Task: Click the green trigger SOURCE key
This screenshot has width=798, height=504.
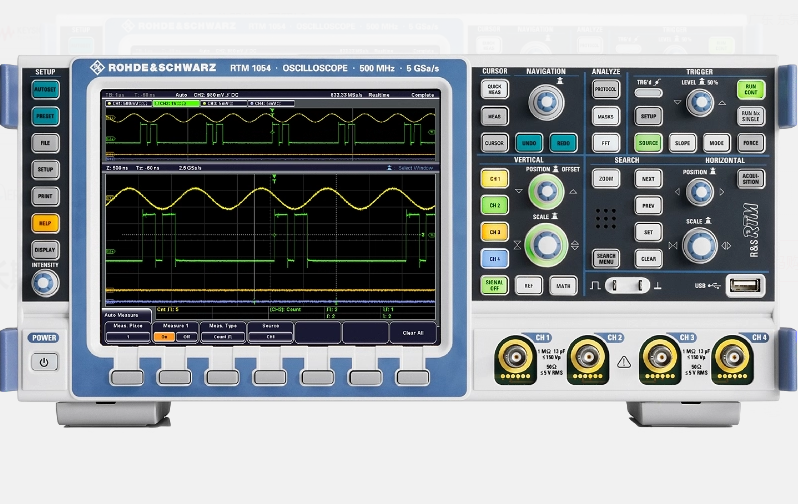Action: tap(648, 143)
